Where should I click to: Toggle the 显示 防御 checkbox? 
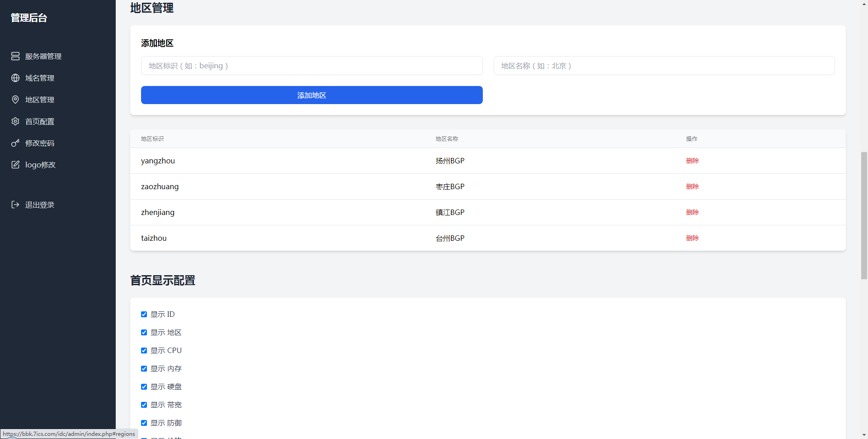(144, 423)
